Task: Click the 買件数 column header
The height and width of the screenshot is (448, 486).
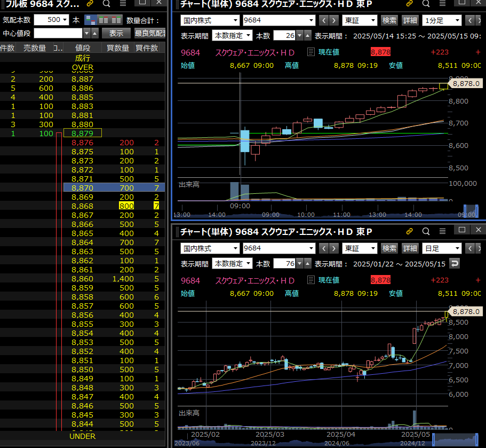Action: [x=147, y=48]
